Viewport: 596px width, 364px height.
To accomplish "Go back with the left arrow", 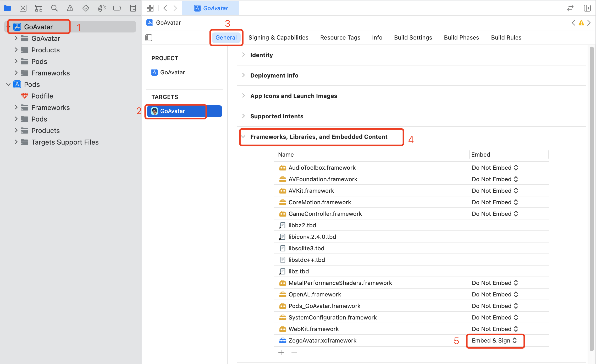I will click(165, 8).
